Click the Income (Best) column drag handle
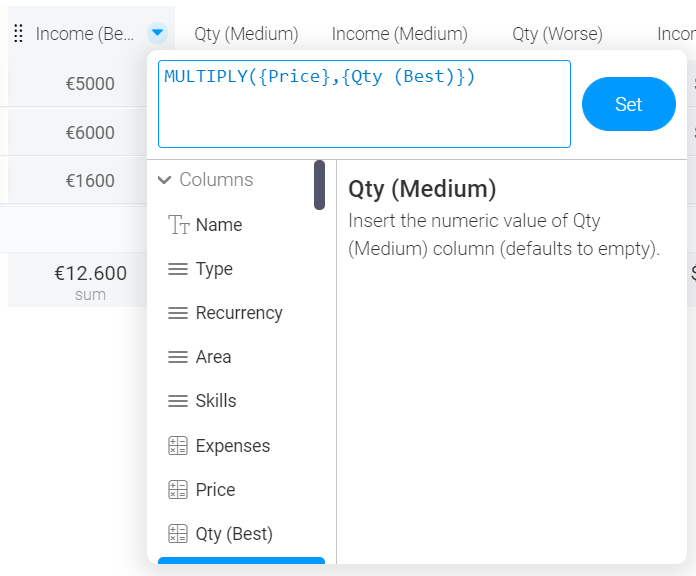Image resolution: width=696 pixels, height=576 pixels. (18, 34)
